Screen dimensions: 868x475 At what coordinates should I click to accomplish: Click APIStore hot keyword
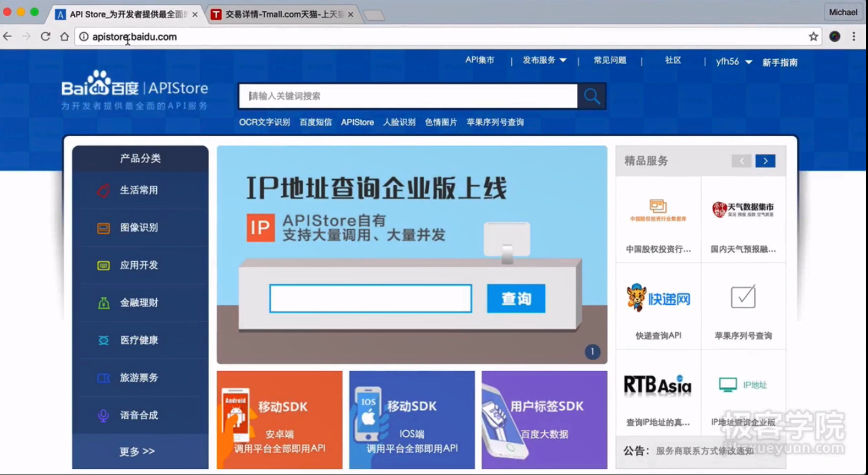[357, 122]
